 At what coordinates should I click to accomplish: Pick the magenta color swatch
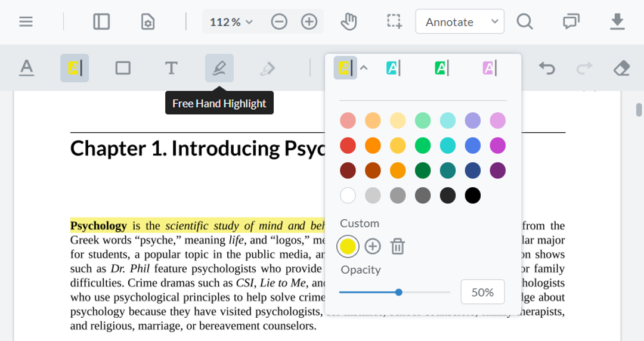click(498, 146)
